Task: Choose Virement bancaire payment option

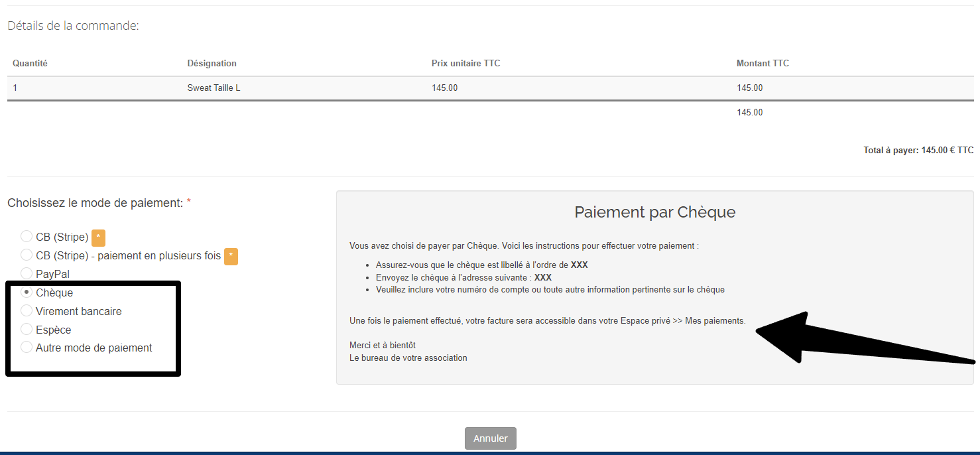Action: click(27, 311)
